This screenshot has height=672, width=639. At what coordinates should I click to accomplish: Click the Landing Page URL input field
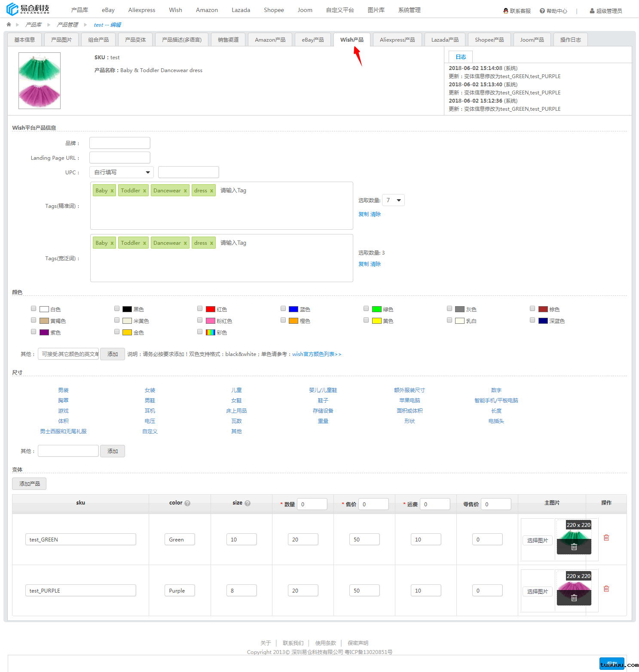pyautogui.click(x=120, y=158)
